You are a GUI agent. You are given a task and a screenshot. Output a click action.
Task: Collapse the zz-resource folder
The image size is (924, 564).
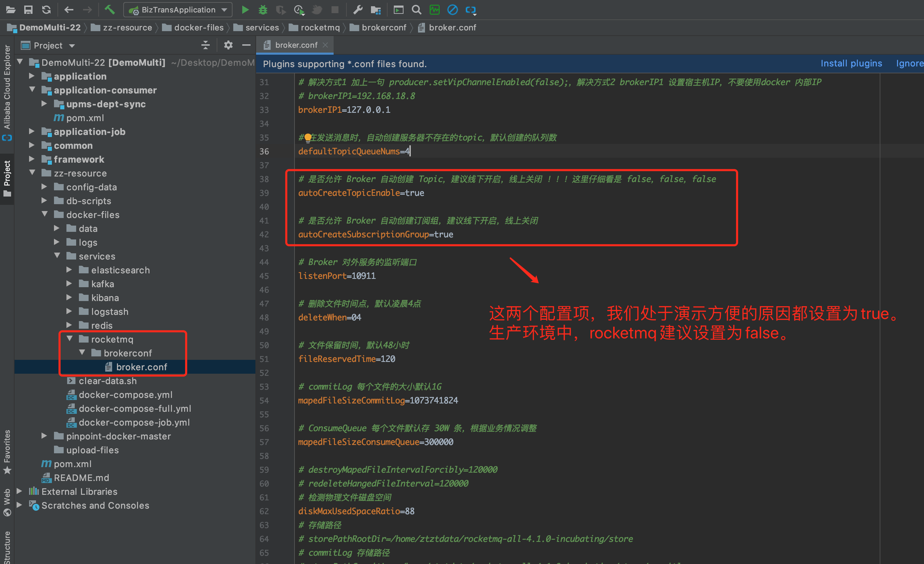click(x=32, y=173)
